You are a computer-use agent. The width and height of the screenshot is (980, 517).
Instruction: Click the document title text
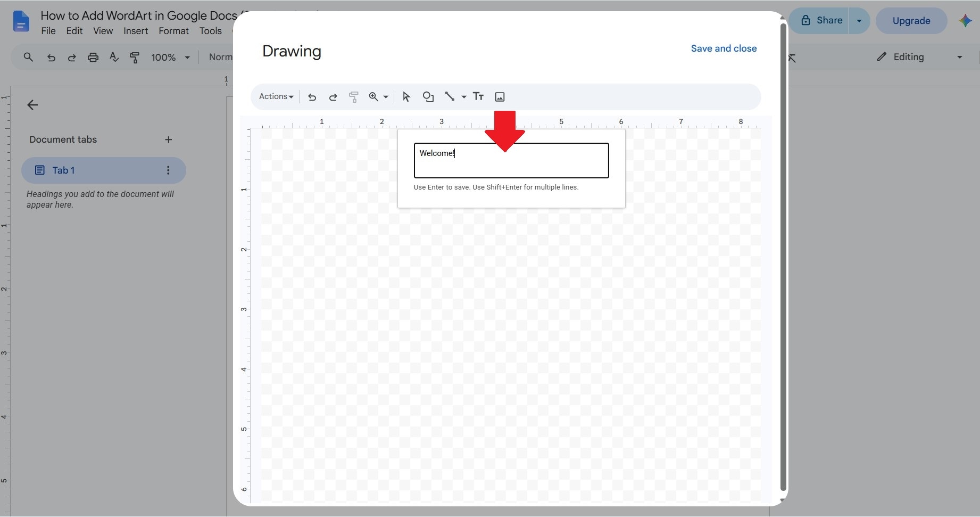pos(139,15)
